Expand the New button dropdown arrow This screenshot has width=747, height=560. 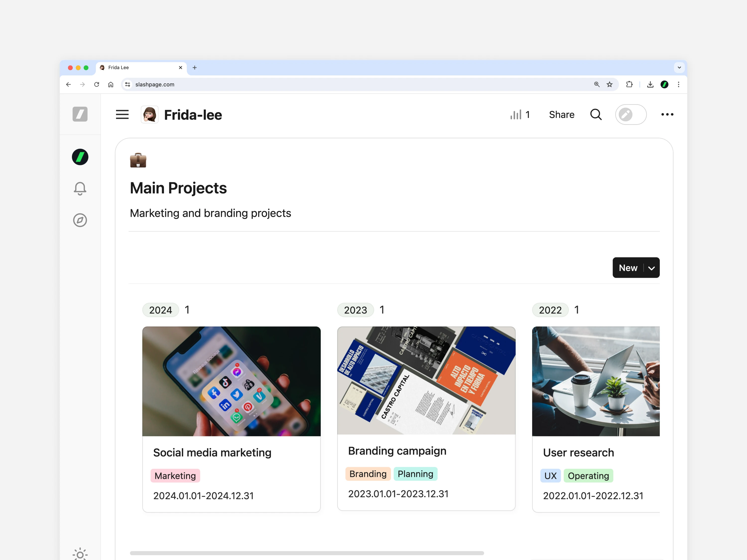point(651,268)
